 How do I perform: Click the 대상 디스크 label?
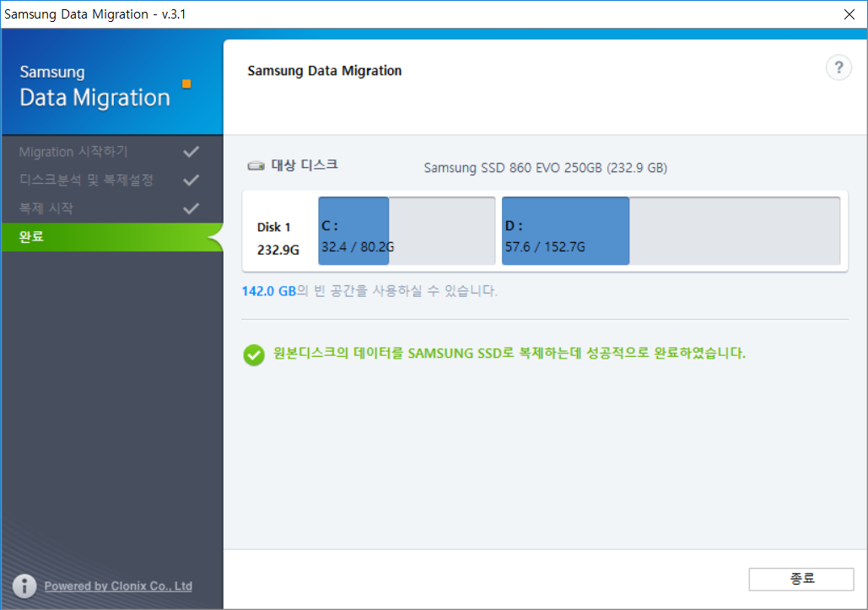coord(305,165)
